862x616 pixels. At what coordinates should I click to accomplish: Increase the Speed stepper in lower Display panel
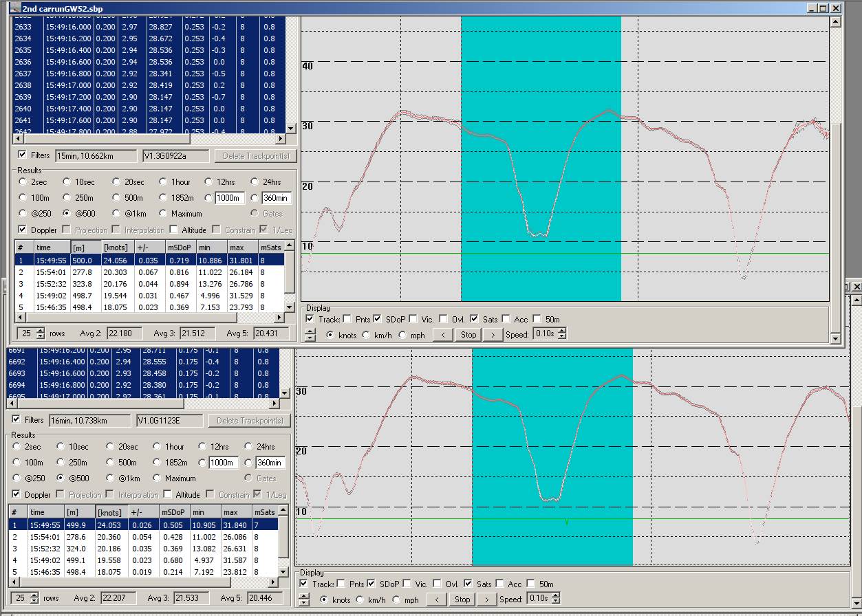[x=557, y=596]
